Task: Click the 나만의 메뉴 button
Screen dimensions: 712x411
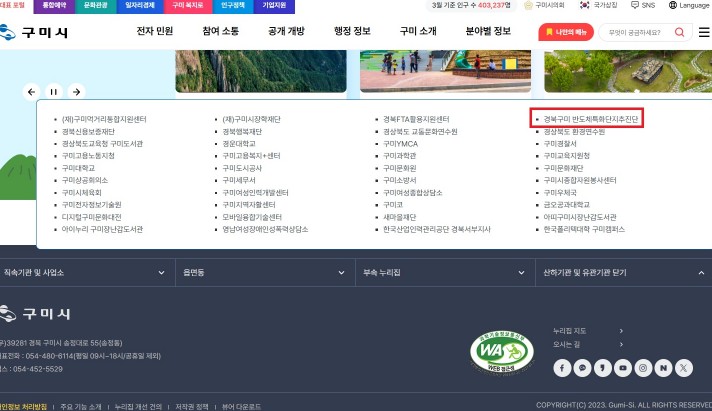Action: tap(566, 32)
